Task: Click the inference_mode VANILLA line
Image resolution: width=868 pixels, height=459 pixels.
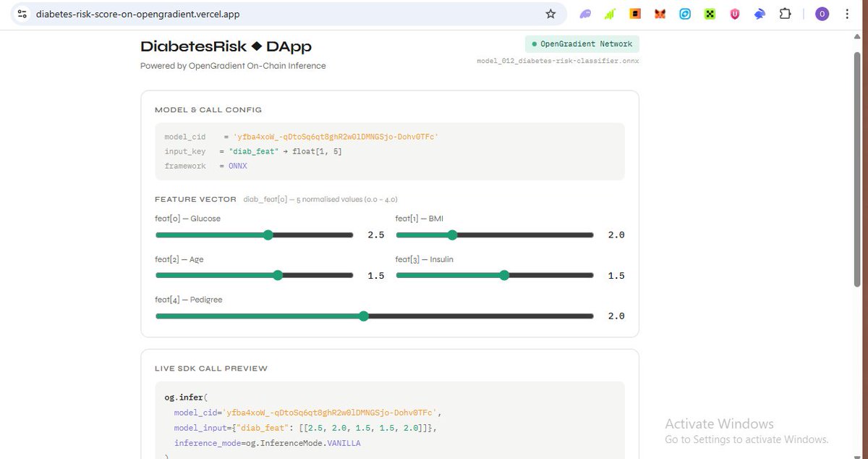Action: tap(267, 443)
